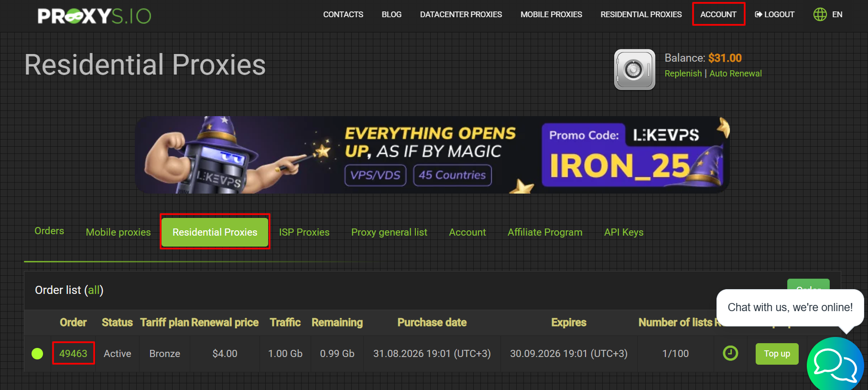868x390 pixels.
Task: Open RESIDENTIAL PROXIES in top navigation
Action: pyautogui.click(x=641, y=14)
